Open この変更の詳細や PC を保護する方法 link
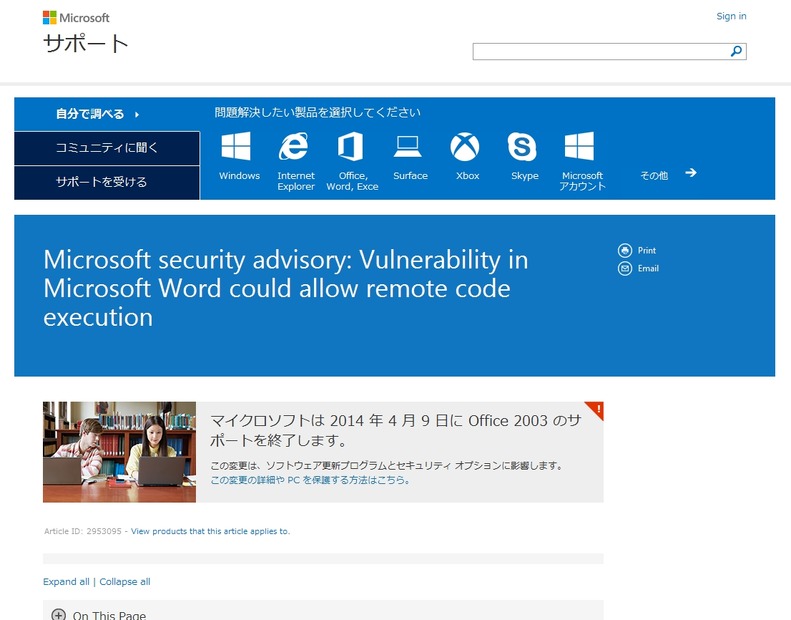This screenshot has height=620, width=791. coord(310,480)
